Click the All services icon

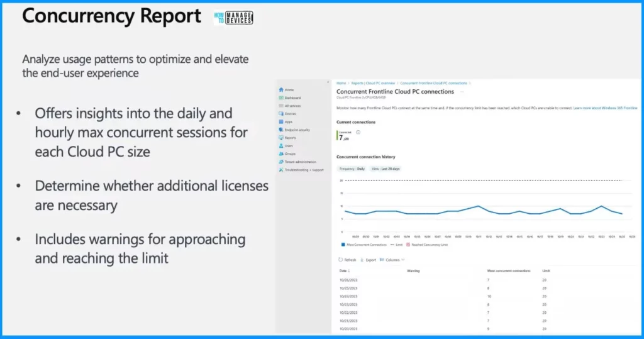coord(281,106)
